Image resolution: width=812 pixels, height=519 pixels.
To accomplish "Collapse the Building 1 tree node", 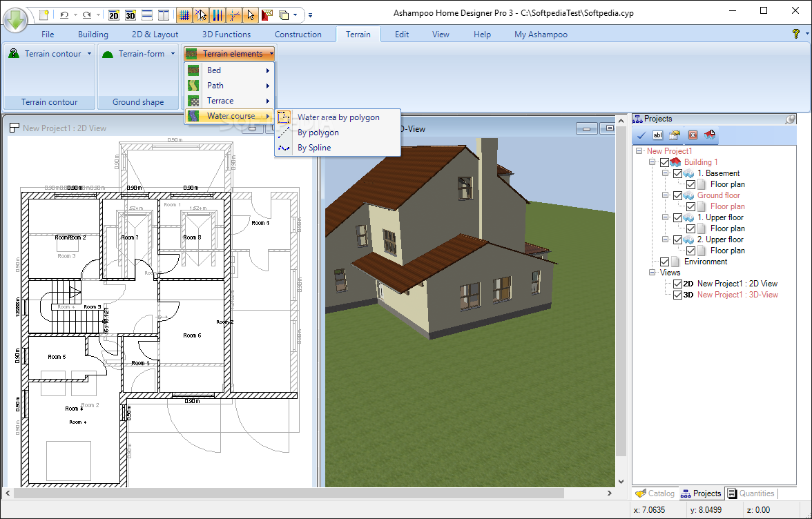I will point(652,162).
